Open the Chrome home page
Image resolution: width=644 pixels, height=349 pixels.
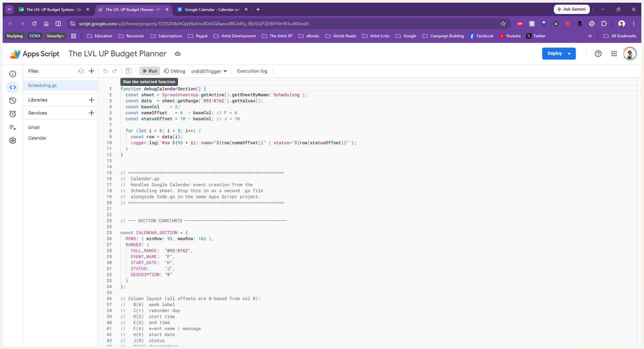tap(46, 24)
